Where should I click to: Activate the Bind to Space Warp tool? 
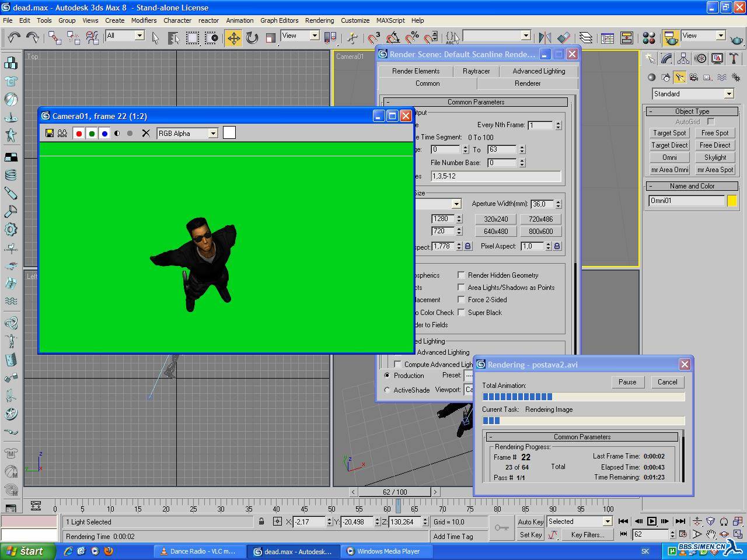pos(92,38)
